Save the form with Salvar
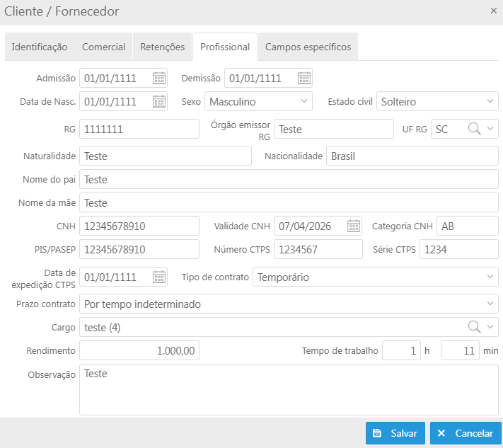503x448 pixels. (395, 433)
